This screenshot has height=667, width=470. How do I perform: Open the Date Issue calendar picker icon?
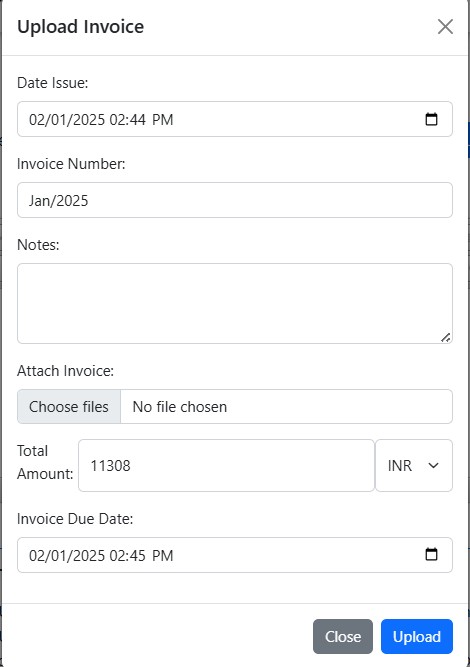click(x=431, y=119)
